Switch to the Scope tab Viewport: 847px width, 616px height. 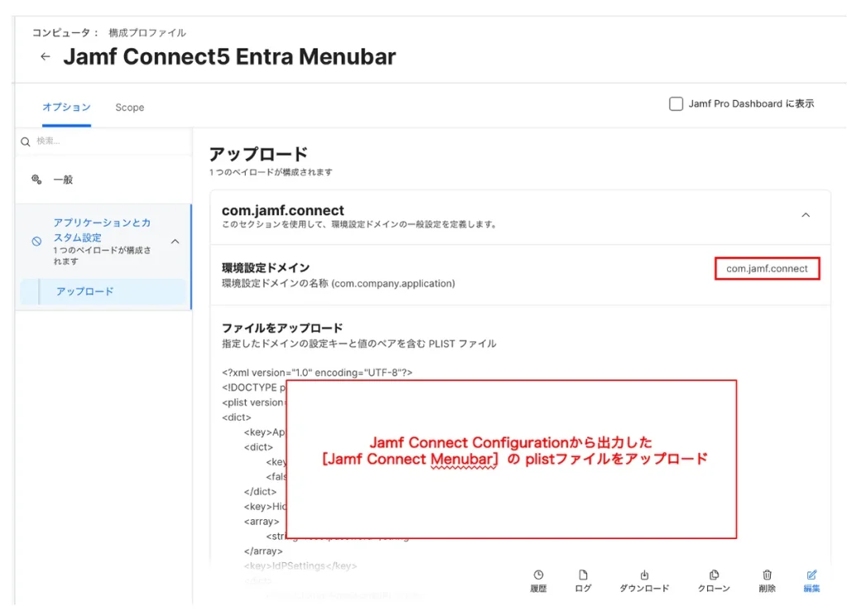[130, 107]
